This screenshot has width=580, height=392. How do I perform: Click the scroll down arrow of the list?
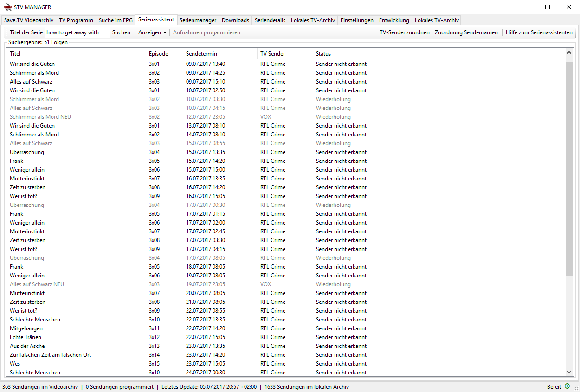[x=569, y=372]
